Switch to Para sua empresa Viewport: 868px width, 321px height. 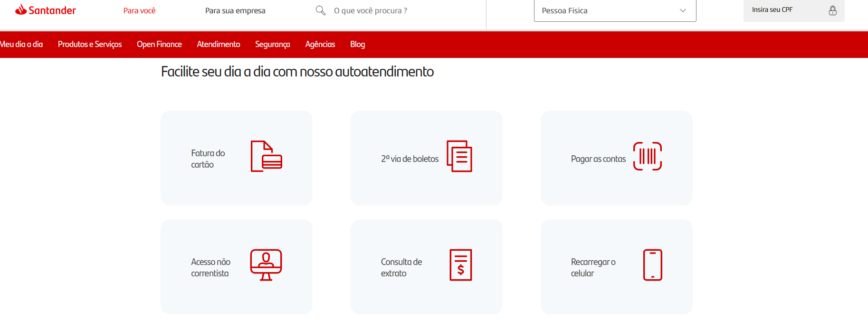(x=235, y=10)
